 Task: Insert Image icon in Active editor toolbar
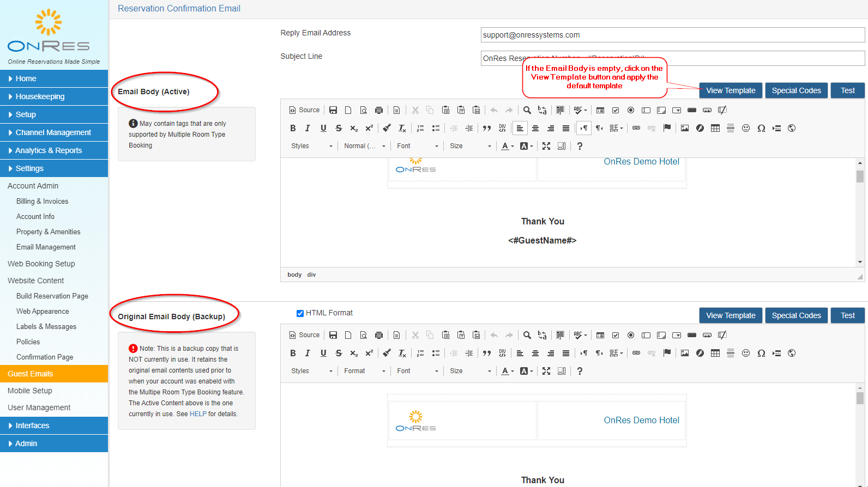tap(685, 128)
